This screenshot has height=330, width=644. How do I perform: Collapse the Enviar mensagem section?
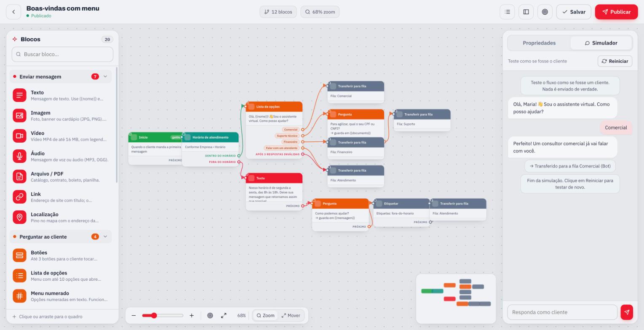61,77
